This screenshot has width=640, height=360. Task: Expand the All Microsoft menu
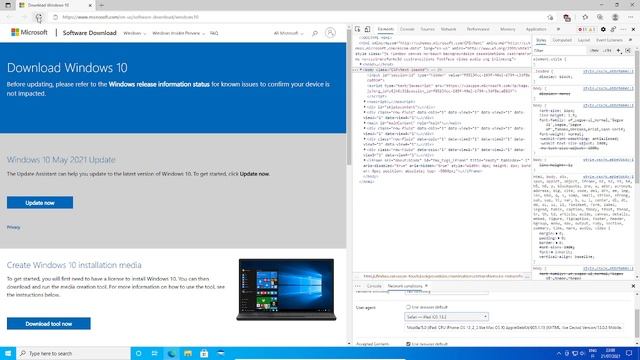point(289,33)
